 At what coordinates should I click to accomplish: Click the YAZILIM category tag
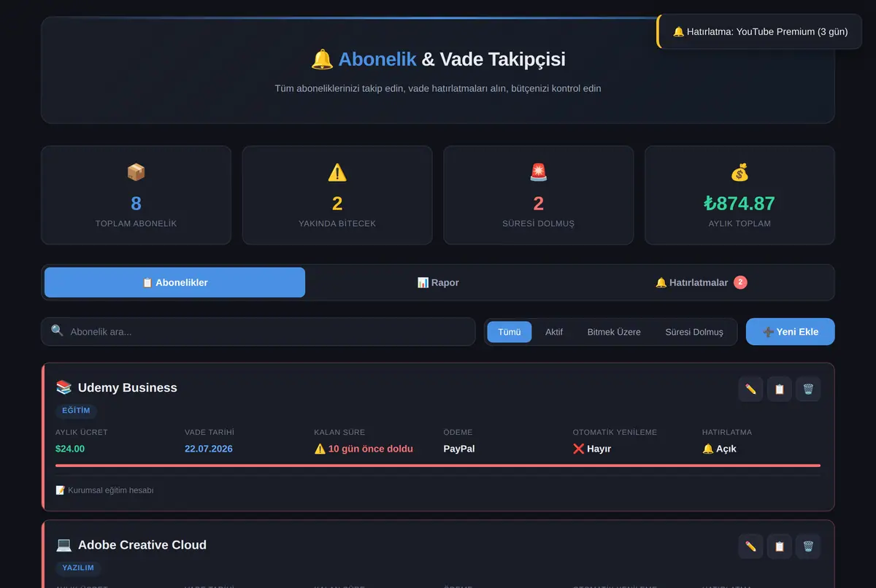pyautogui.click(x=78, y=568)
